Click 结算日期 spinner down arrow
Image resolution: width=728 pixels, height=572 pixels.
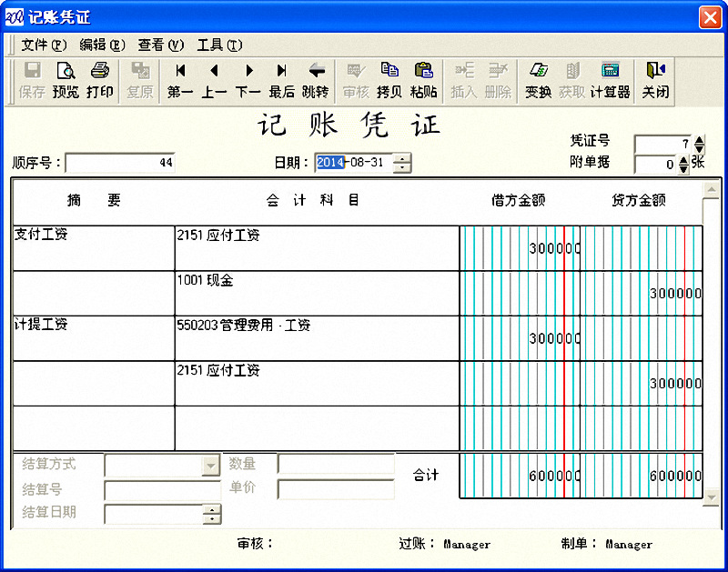coord(212,519)
